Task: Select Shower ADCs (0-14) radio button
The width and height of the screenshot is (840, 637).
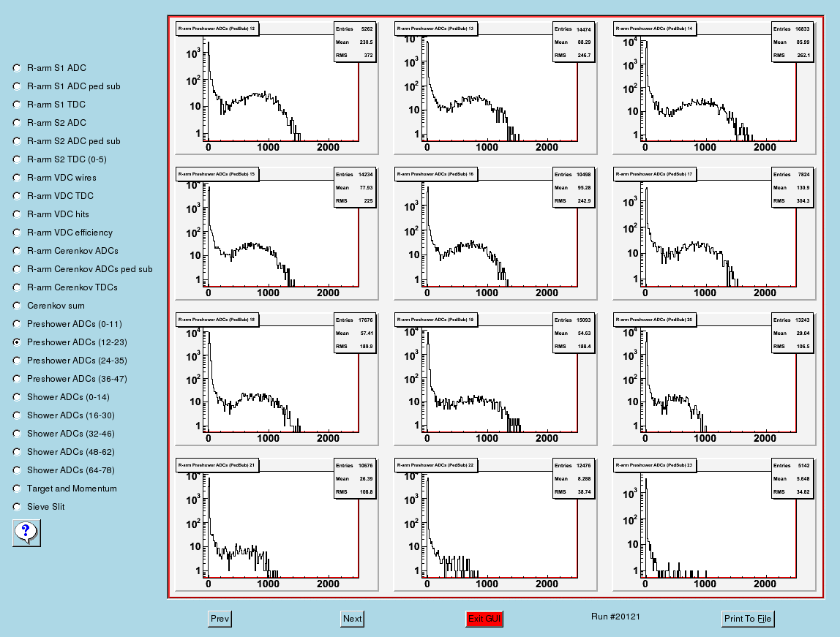Action: [17, 397]
